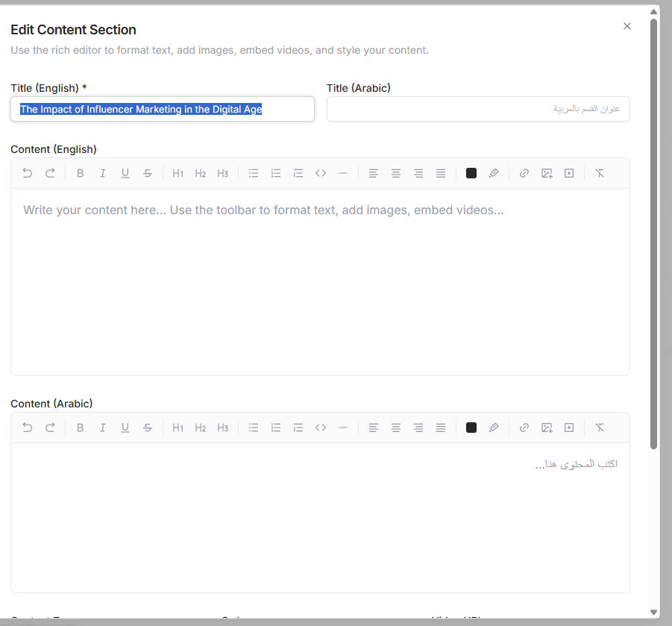
Task: Apply italic in English content editor
Action: click(x=102, y=173)
